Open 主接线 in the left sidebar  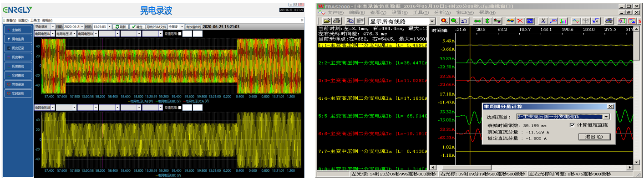[x=18, y=30]
